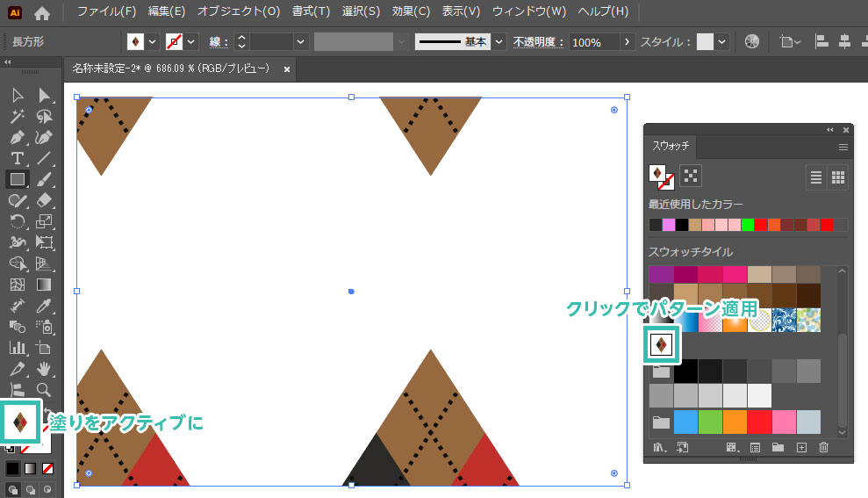Open the オブジェクト(O) menu
Screen dimensions: 868x498
click(238, 12)
